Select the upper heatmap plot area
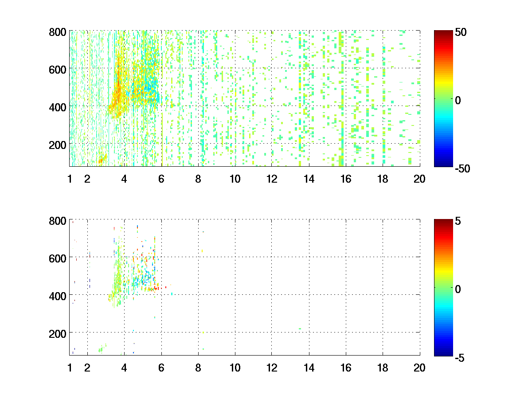Image resolution: width=532 pixels, height=399 pixels. [245, 98]
